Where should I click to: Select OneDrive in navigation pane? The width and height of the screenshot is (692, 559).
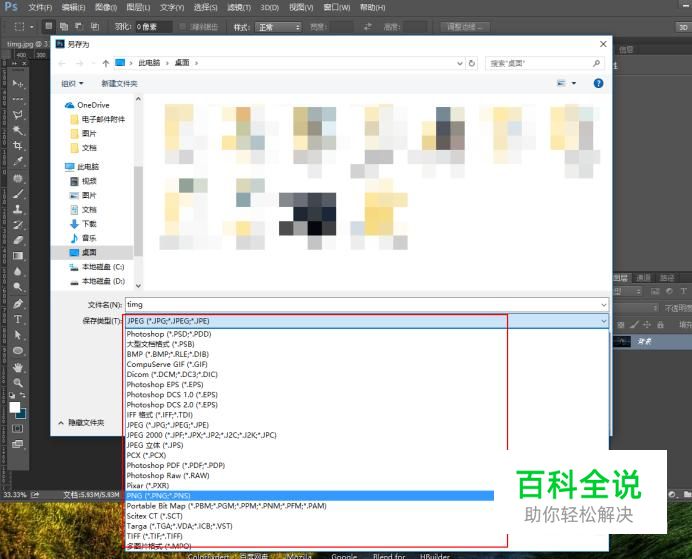93,105
